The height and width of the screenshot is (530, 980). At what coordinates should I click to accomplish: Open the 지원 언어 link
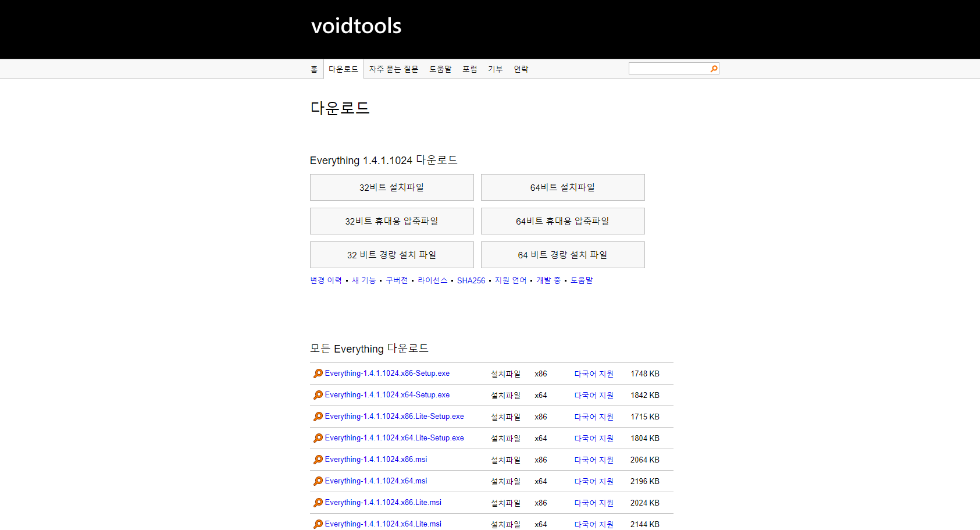point(510,280)
